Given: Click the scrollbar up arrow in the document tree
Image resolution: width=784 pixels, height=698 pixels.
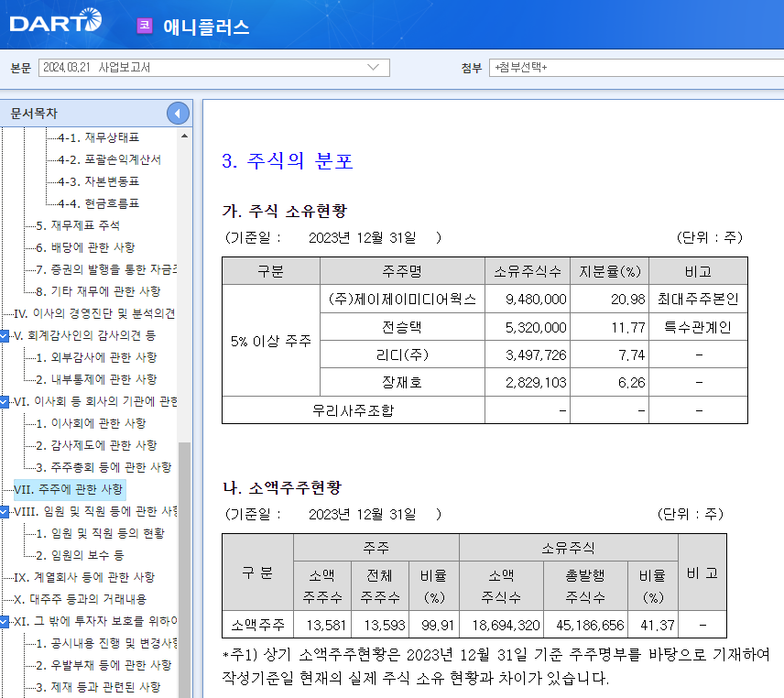Looking at the screenshot, I should (186, 134).
